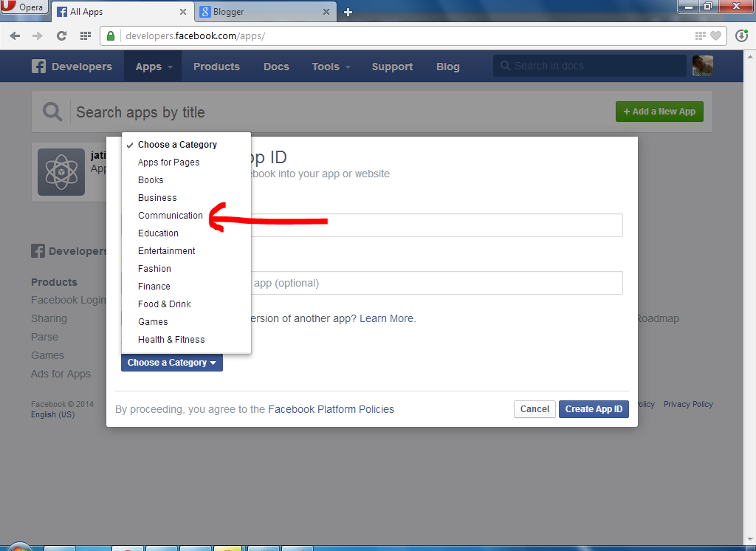Click the heart bookmark icon in address bar
Viewport: 756px width, 551px height.
click(716, 35)
